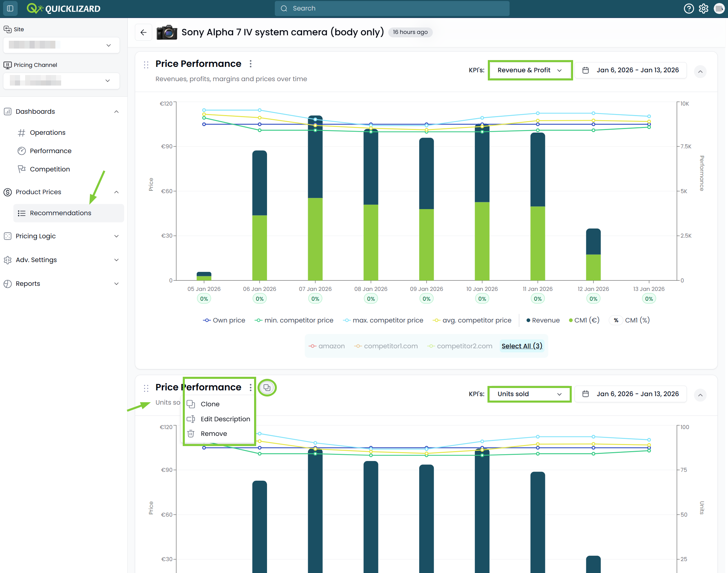Open the Units sold KPI dropdown
This screenshot has width=728, height=573.
pyautogui.click(x=529, y=394)
